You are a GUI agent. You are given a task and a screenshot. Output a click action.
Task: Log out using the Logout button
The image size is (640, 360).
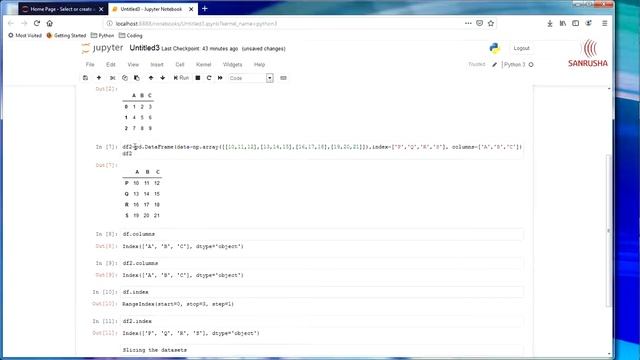pos(521,48)
